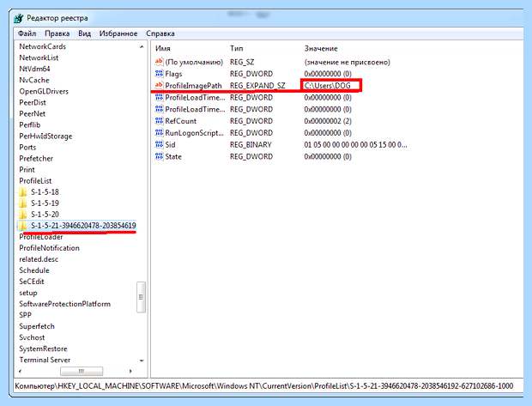Select the SPP key
The width and height of the screenshot is (532, 406).
click(x=26, y=315)
